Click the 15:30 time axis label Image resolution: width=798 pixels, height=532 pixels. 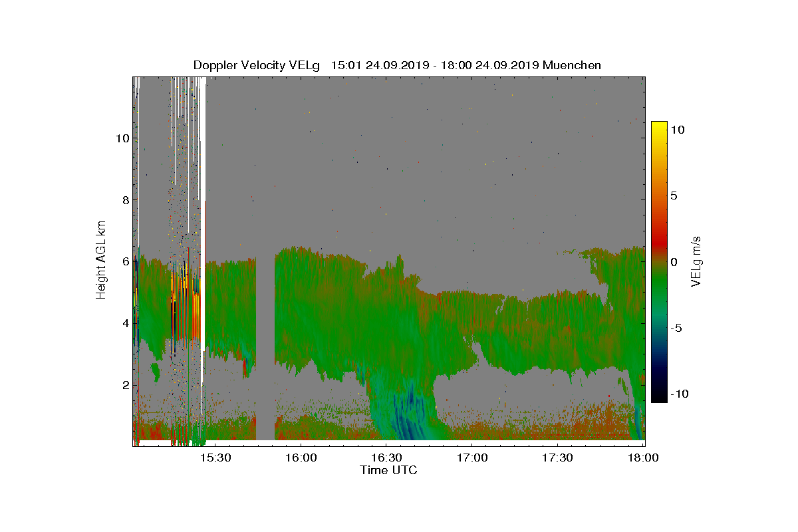pyautogui.click(x=215, y=458)
